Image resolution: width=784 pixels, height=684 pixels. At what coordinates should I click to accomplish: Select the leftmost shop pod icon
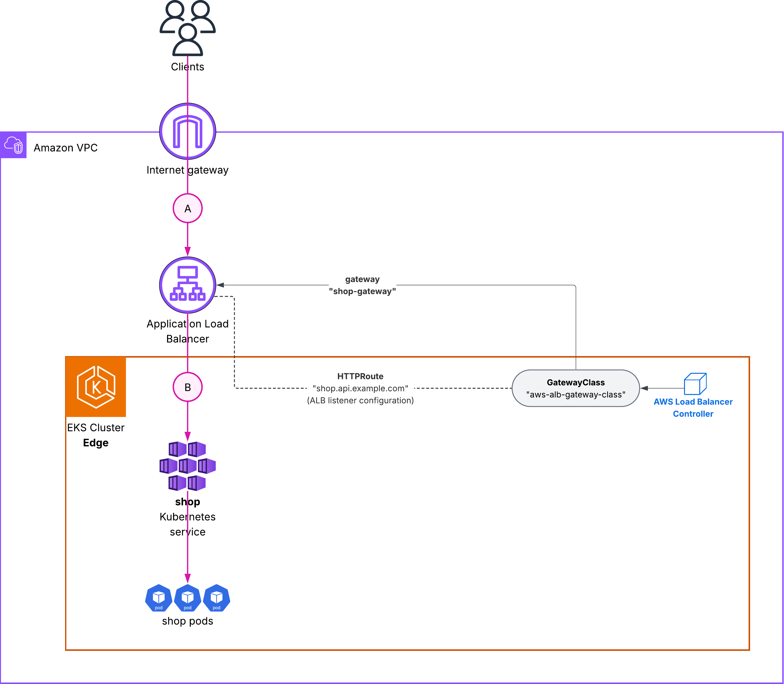pos(158,598)
